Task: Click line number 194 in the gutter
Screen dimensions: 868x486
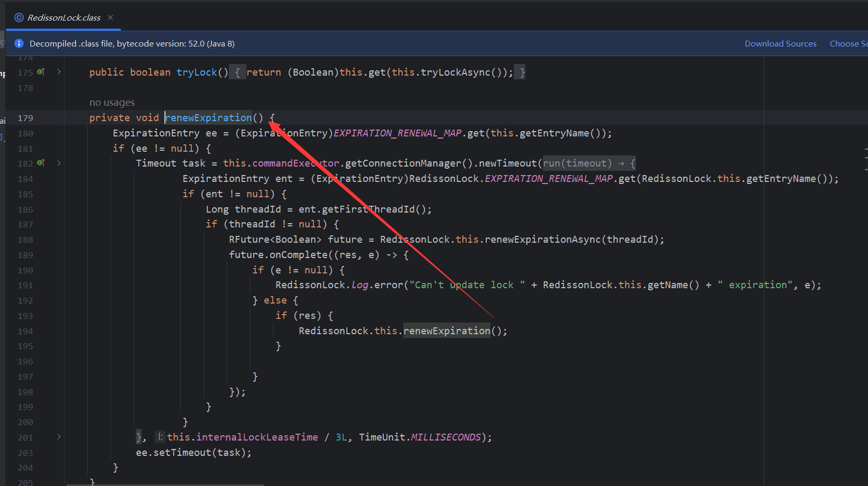Action: tap(25, 331)
